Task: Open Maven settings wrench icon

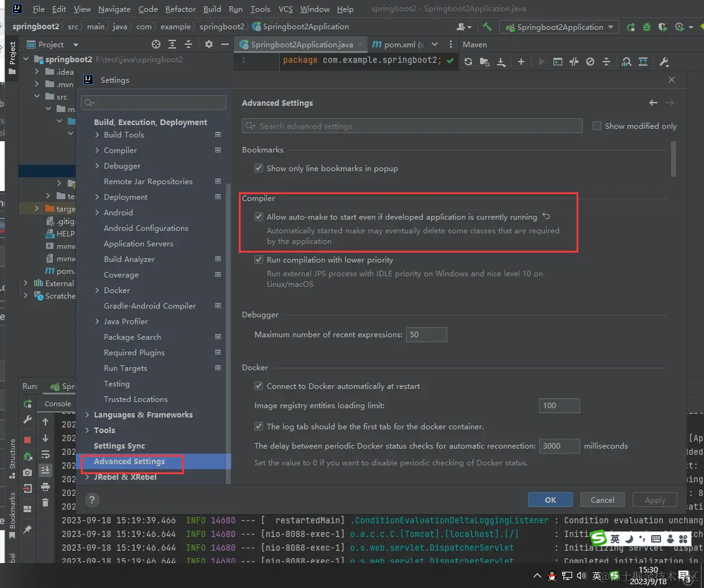Action: 664,62
